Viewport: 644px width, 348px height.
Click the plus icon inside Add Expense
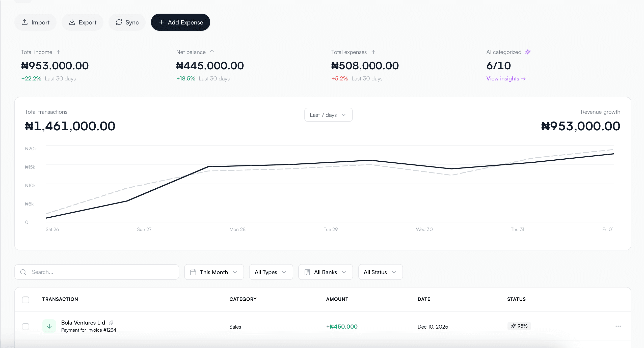(x=162, y=22)
